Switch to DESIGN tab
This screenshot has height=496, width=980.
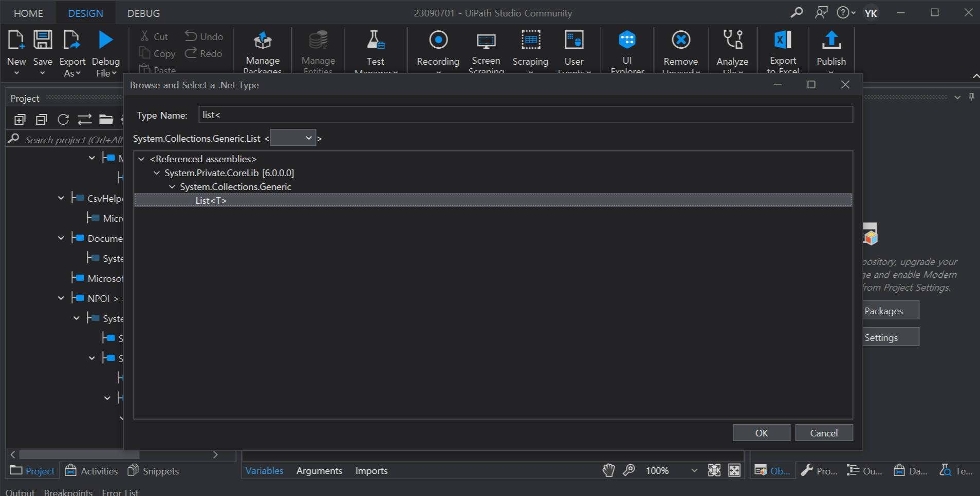coord(85,13)
